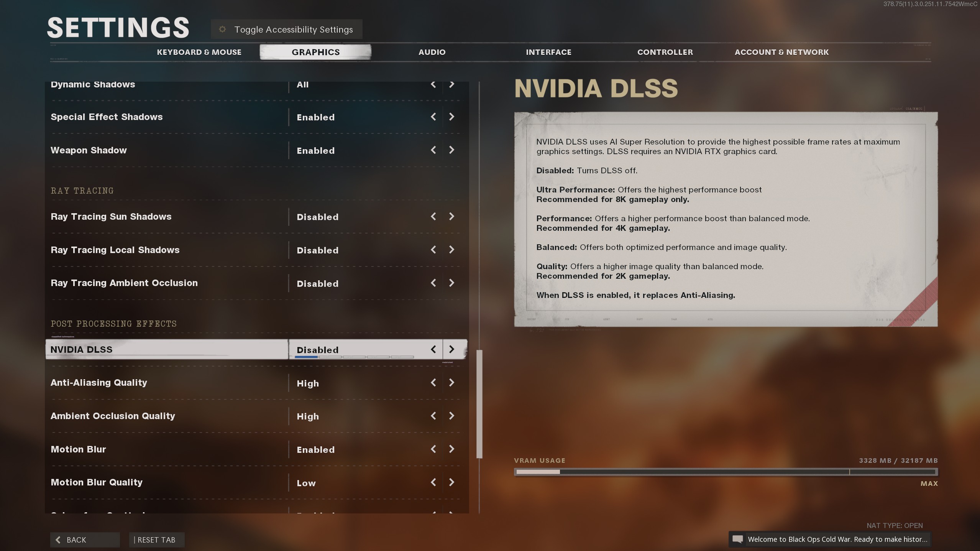Click the gear icon beside Toggle Accessibility Settings
Viewport: 980px width, 551px height.
(222, 29)
